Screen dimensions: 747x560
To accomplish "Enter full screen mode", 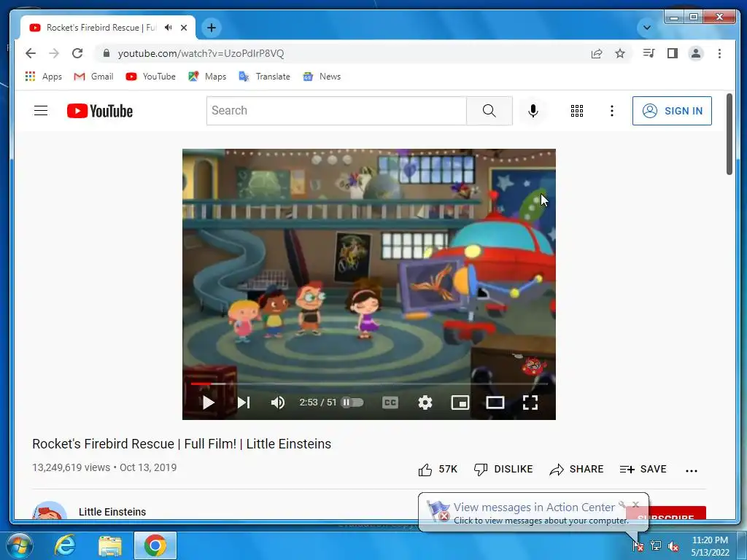I will click(x=530, y=402).
